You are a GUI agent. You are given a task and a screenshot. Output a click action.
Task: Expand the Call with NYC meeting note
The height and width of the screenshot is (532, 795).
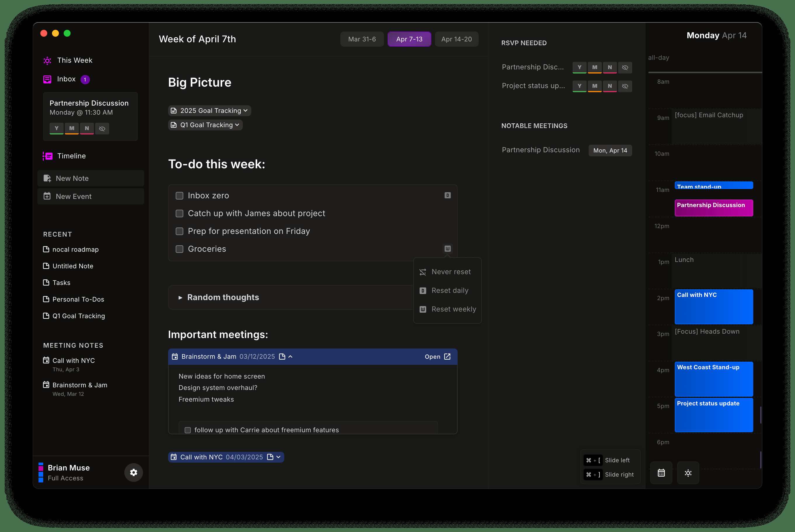pyautogui.click(x=278, y=457)
